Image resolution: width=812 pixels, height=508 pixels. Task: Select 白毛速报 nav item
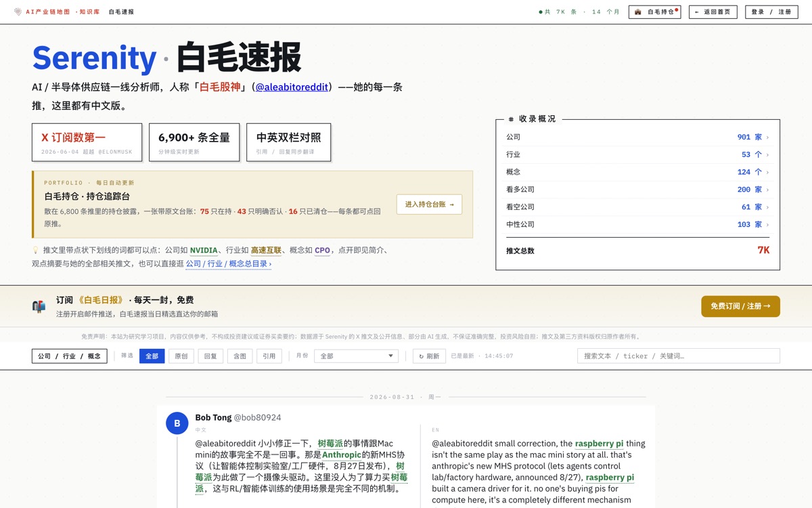(121, 12)
